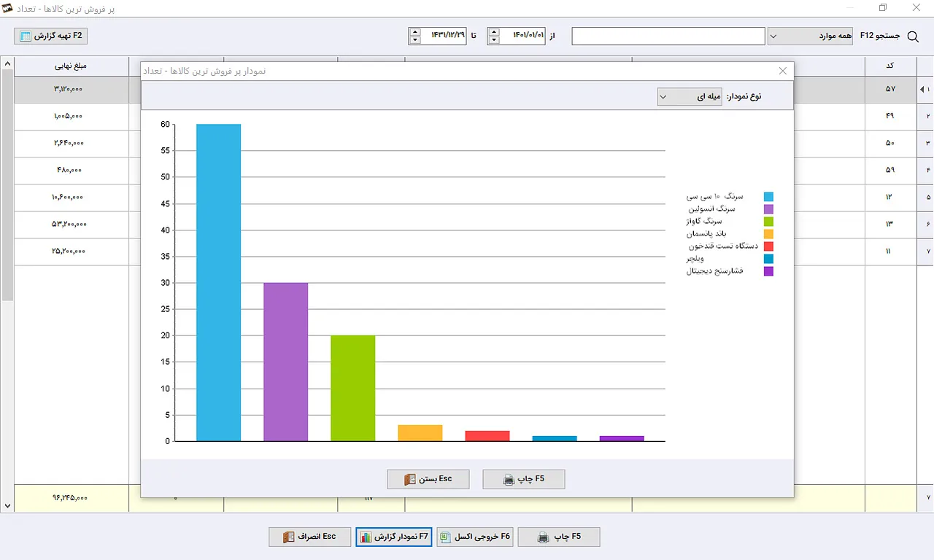Click the left vertical scrollbar down arrow
934x560 pixels.
point(7,505)
